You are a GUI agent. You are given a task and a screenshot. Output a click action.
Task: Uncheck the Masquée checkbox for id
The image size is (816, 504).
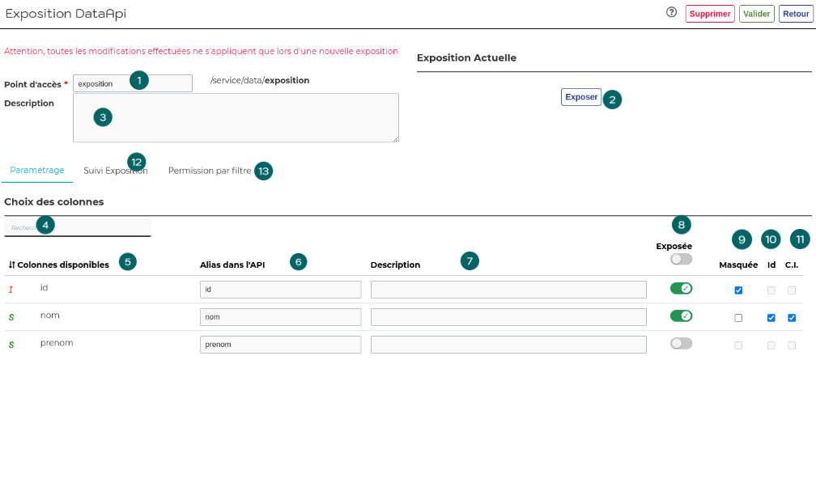[x=737, y=289]
